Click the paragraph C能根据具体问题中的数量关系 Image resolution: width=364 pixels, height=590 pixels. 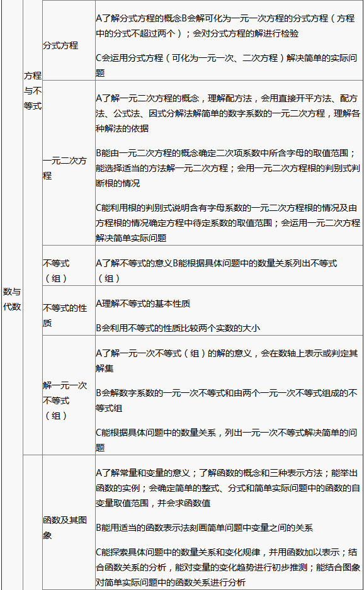[227, 440]
